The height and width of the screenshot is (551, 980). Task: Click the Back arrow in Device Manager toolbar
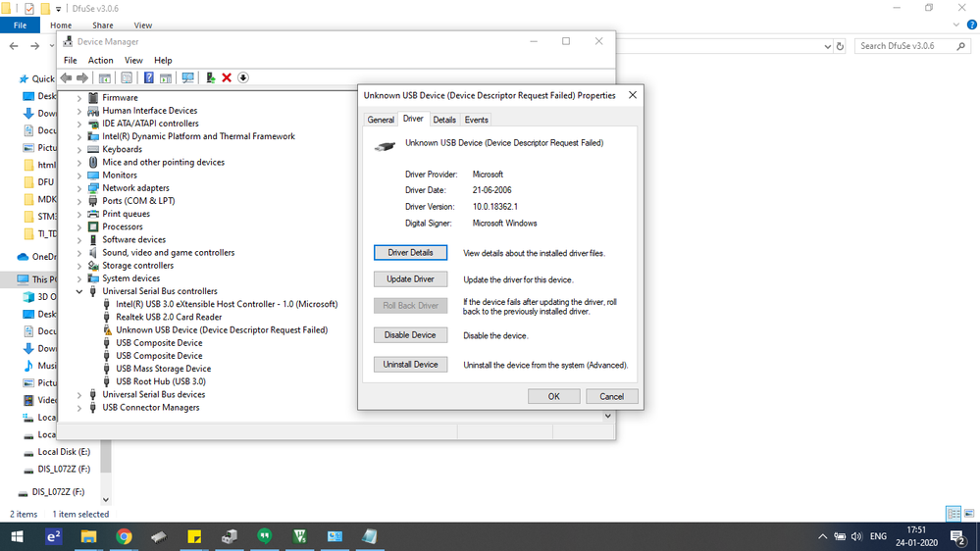coord(67,78)
